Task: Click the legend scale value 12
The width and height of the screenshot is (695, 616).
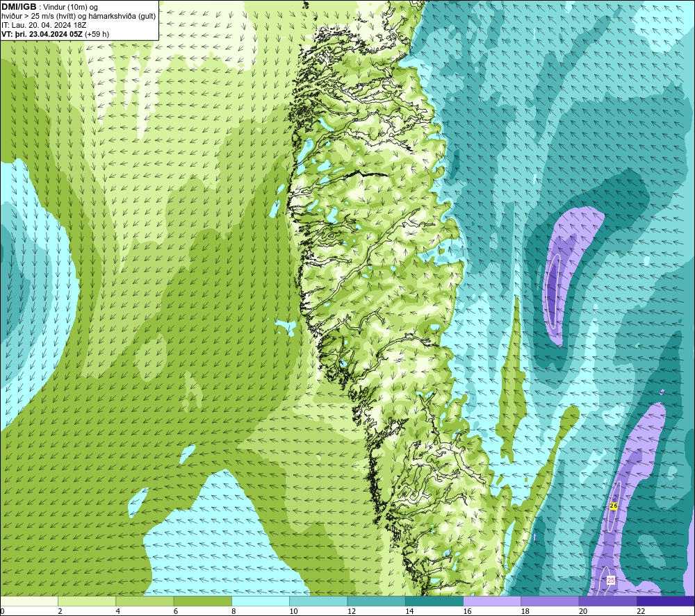Action: click(x=352, y=612)
